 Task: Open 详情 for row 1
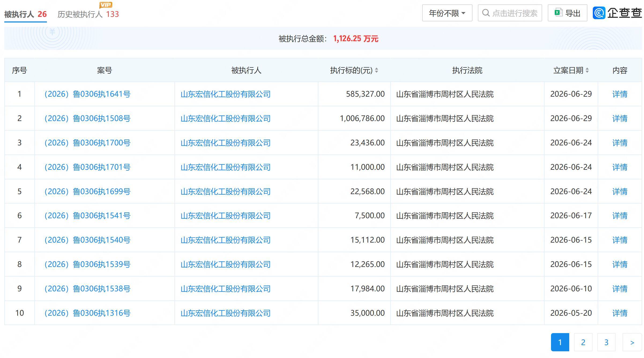click(x=620, y=94)
